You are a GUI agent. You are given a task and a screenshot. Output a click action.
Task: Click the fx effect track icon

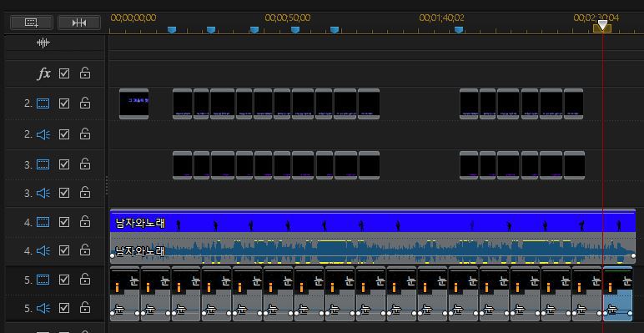point(44,73)
